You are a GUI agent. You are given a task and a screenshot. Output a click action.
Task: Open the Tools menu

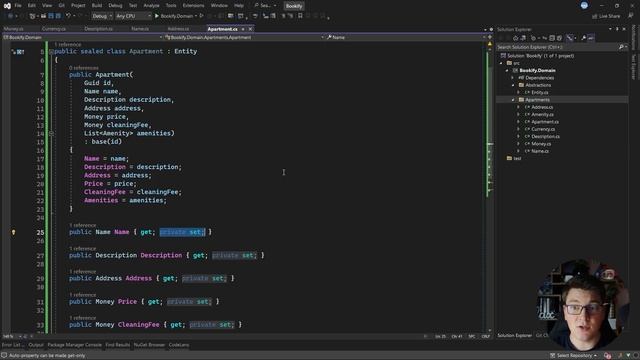[171, 6]
